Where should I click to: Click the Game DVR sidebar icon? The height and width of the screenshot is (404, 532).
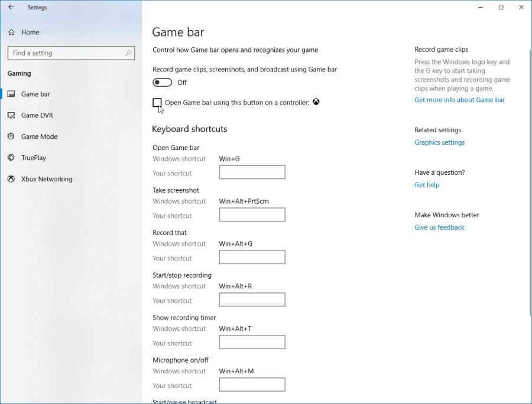tap(11, 115)
